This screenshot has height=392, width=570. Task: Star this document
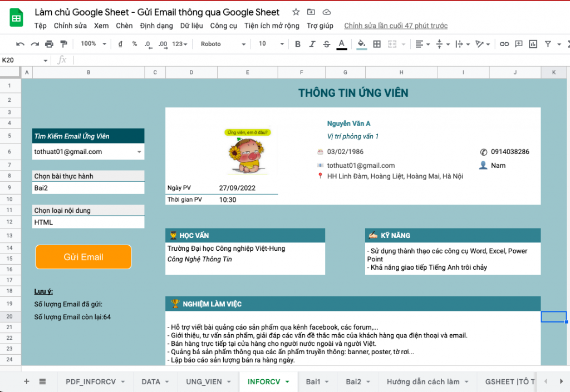coord(296,12)
